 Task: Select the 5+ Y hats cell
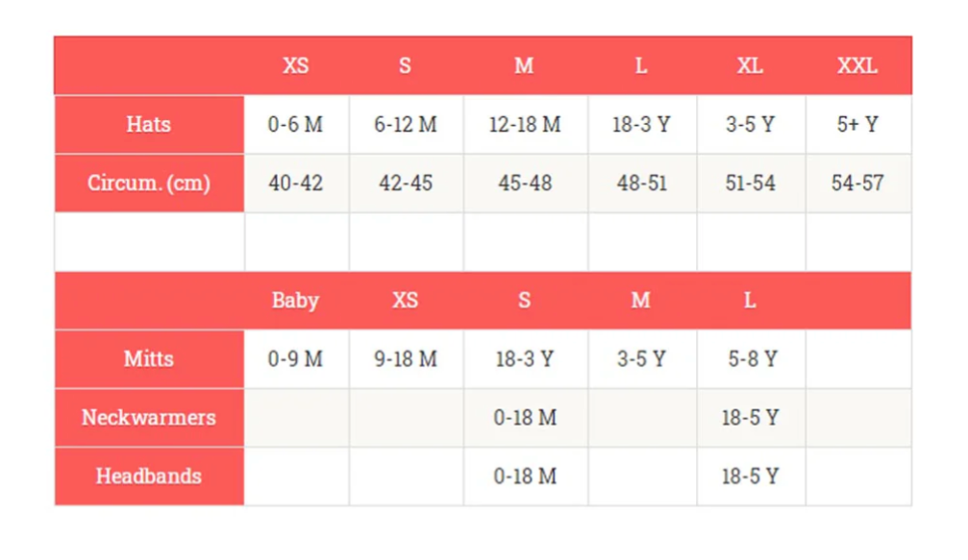(x=857, y=125)
